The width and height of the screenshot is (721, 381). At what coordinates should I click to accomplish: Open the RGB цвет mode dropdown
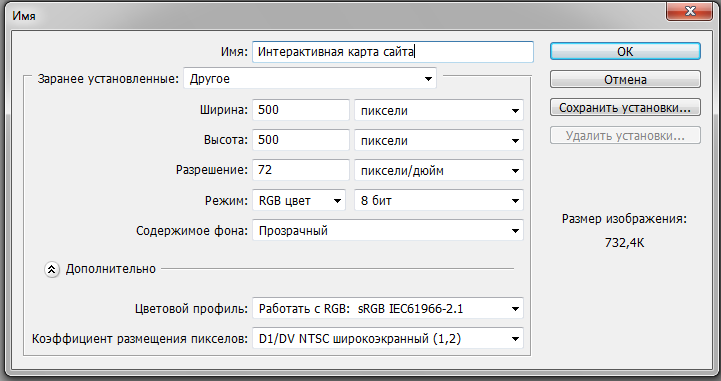(x=299, y=200)
